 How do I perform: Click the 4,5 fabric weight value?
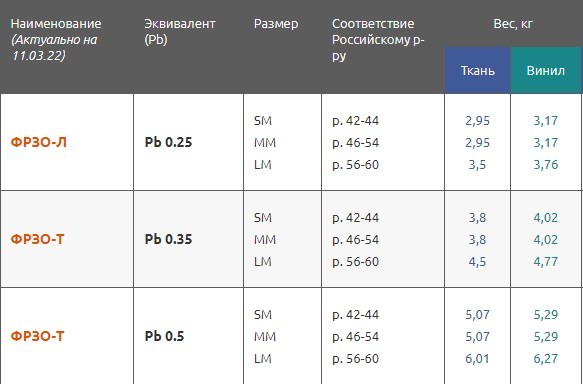pos(477,262)
